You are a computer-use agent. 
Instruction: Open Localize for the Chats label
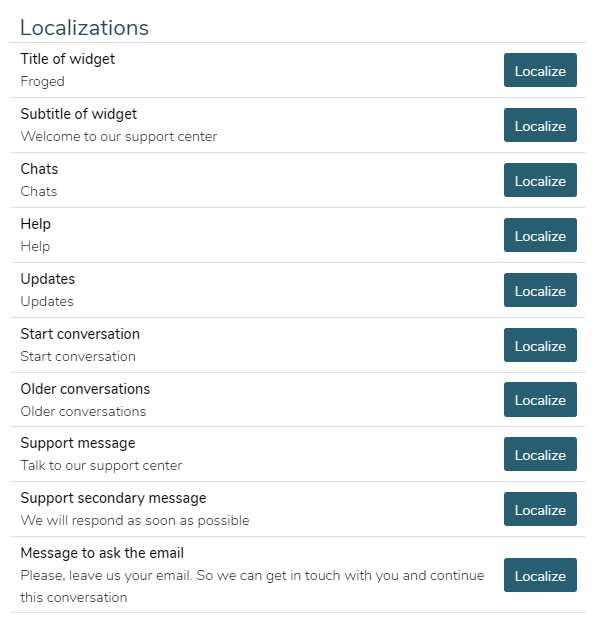[540, 180]
